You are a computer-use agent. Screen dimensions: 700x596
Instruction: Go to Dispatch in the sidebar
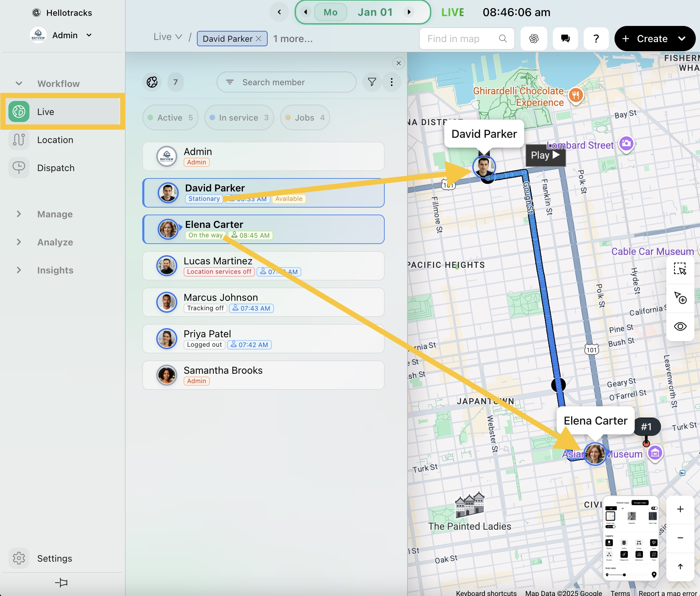pos(56,168)
